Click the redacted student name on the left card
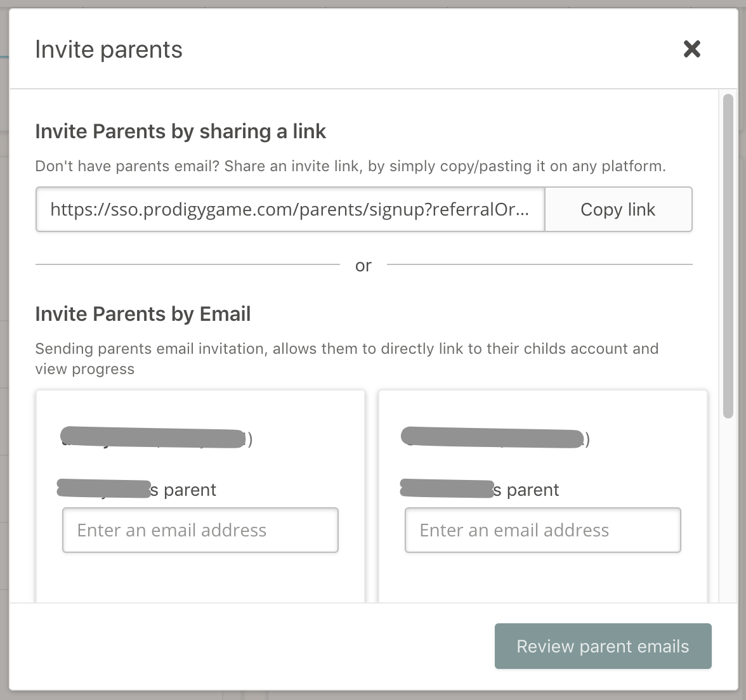 [x=152, y=437]
